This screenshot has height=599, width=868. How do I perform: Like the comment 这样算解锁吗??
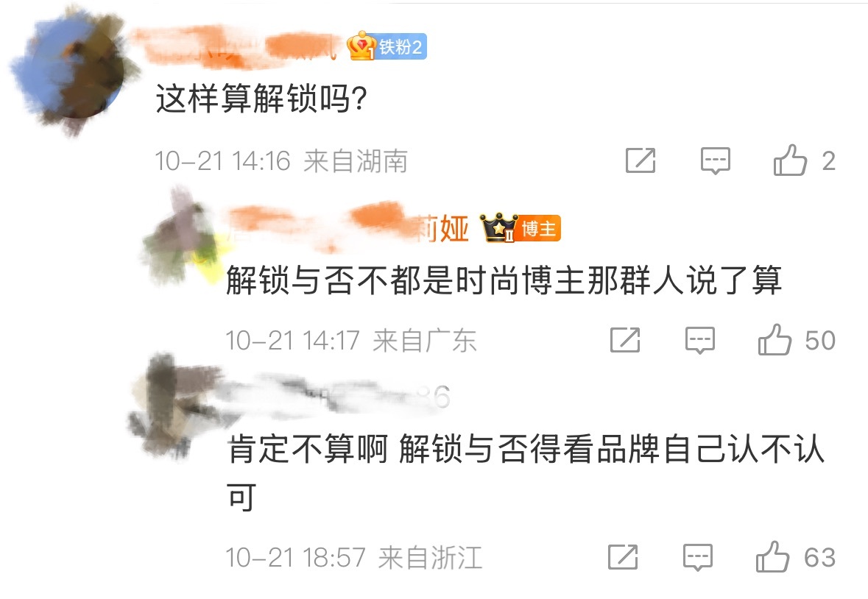tap(790, 160)
